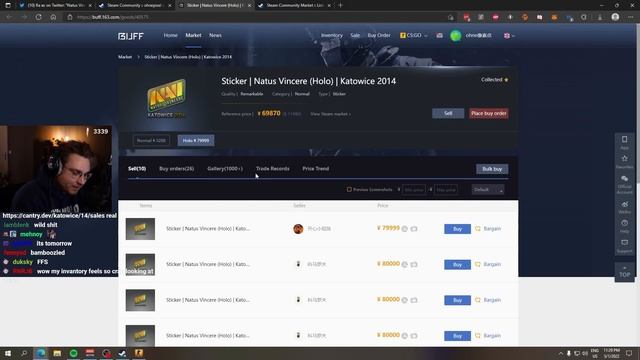Image resolution: width=640 pixels, height=360 pixels.
Task: Open Buy Order in the header
Action: (x=379, y=36)
